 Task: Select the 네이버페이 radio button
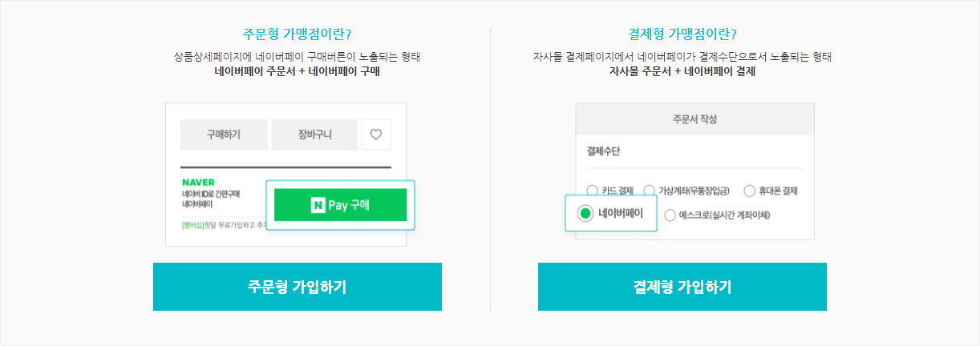point(585,213)
